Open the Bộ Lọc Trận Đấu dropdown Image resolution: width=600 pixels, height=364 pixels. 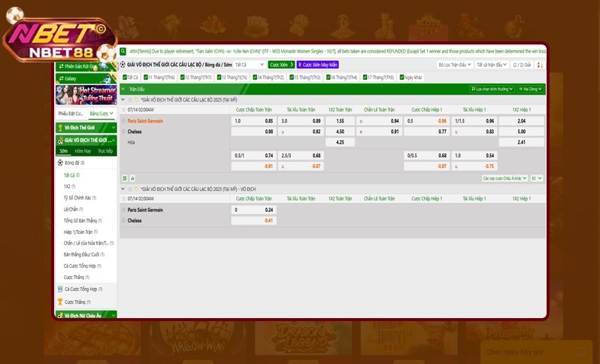pos(453,65)
